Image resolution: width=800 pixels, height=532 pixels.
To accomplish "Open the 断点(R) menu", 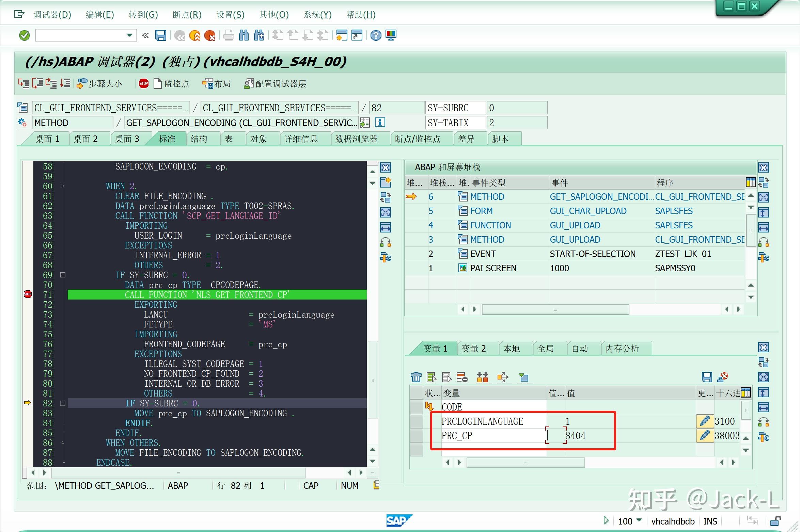I will tap(187, 15).
